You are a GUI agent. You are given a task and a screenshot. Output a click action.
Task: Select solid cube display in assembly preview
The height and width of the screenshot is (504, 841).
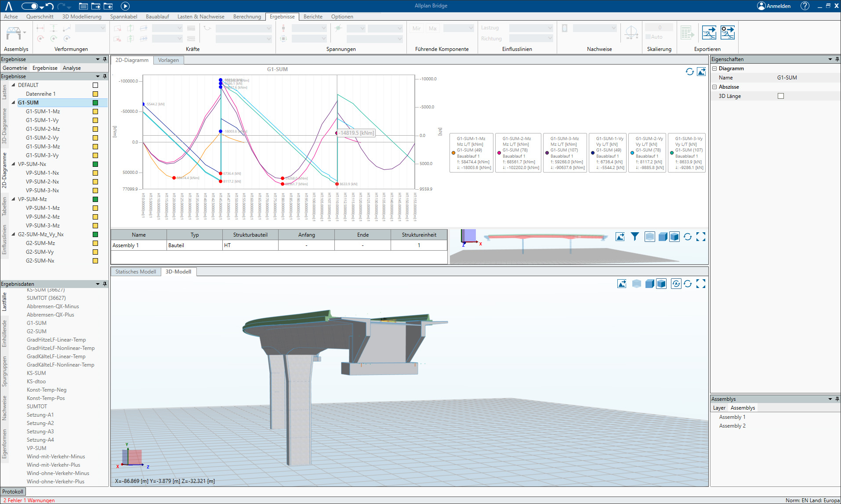coord(663,237)
